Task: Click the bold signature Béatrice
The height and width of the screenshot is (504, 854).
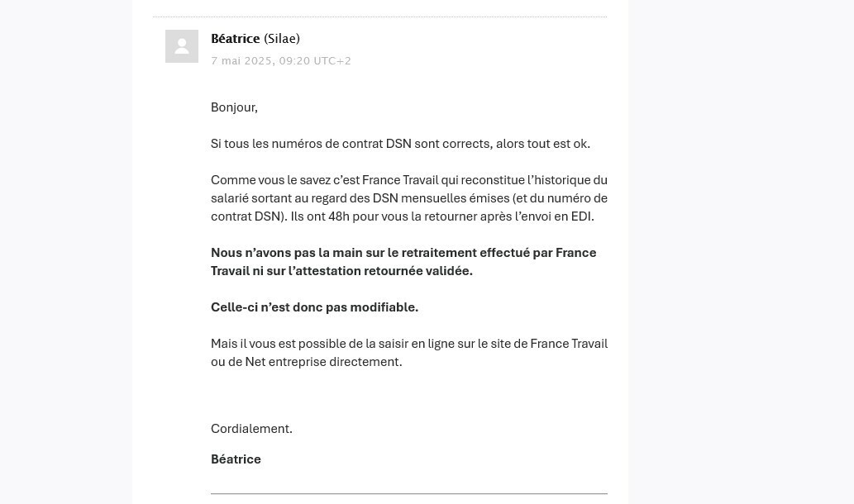Action: click(236, 459)
